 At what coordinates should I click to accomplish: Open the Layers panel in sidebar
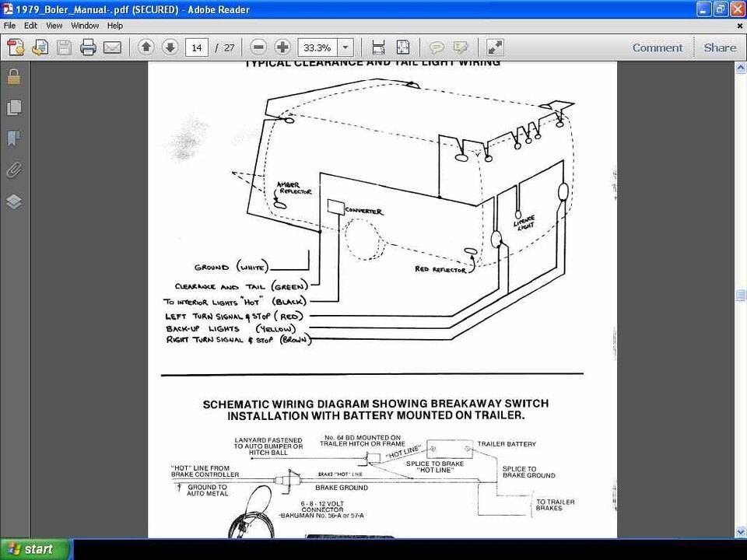coord(13,201)
